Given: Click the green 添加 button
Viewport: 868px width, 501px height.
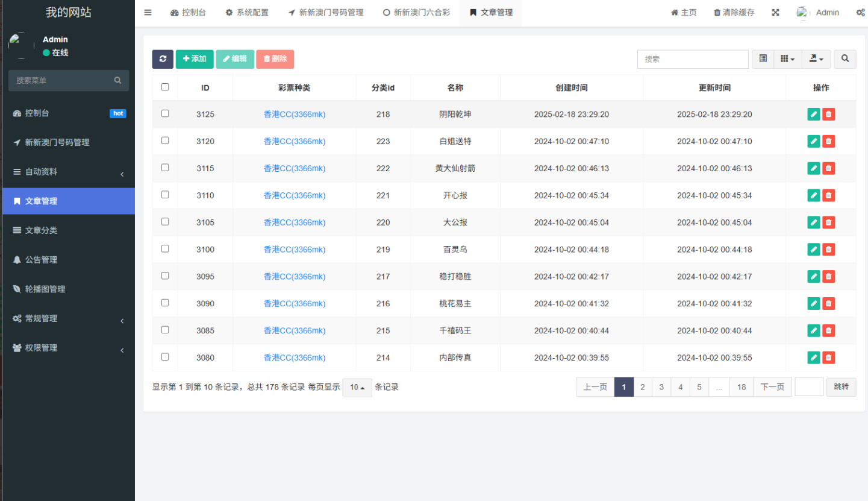Looking at the screenshot, I should [x=195, y=59].
